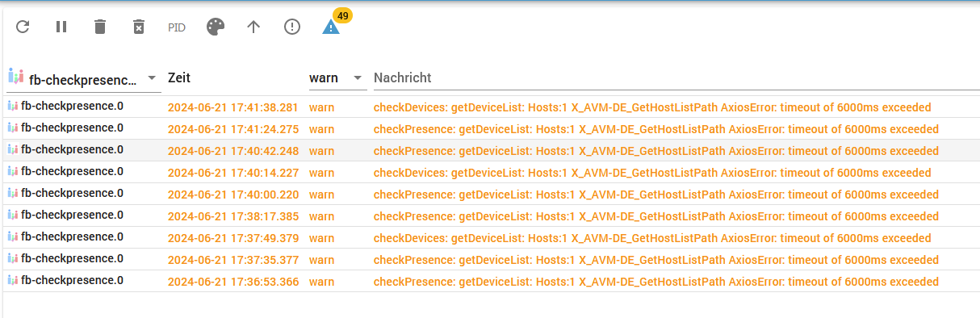The image size is (980, 318).
Task: Click the circled exclamation mark icon
Action: click(292, 27)
